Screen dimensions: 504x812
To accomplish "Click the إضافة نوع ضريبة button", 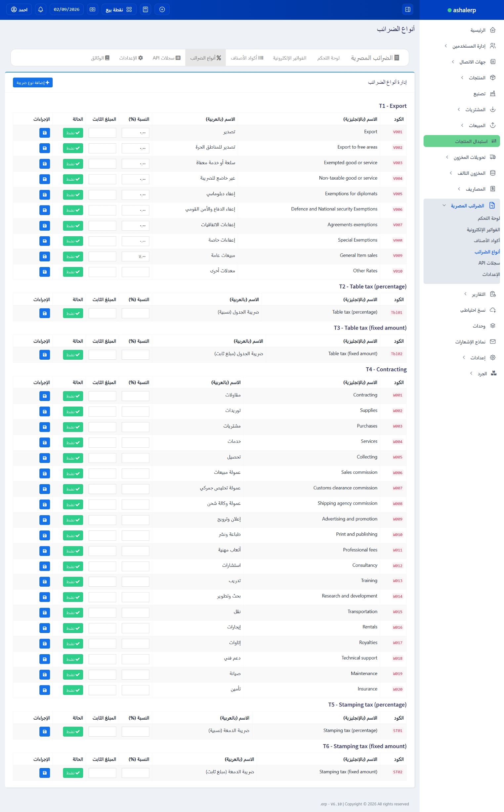I will pos(33,82).
